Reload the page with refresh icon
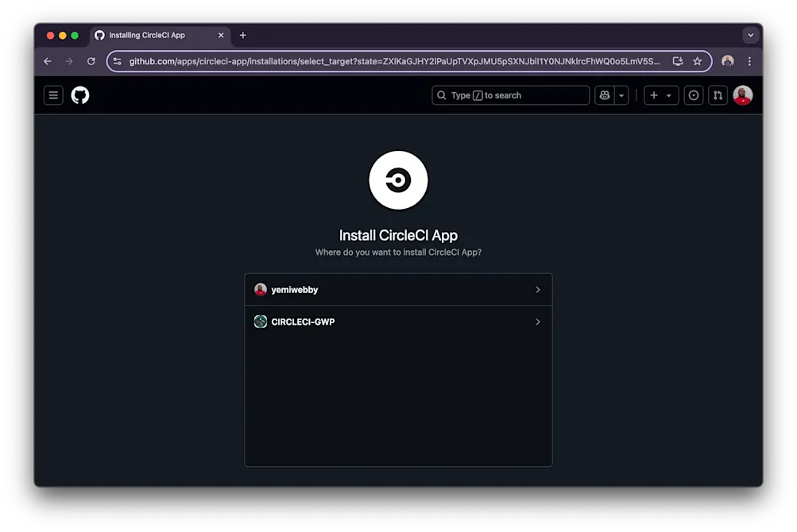Screen dimensions: 797x532 91,61
